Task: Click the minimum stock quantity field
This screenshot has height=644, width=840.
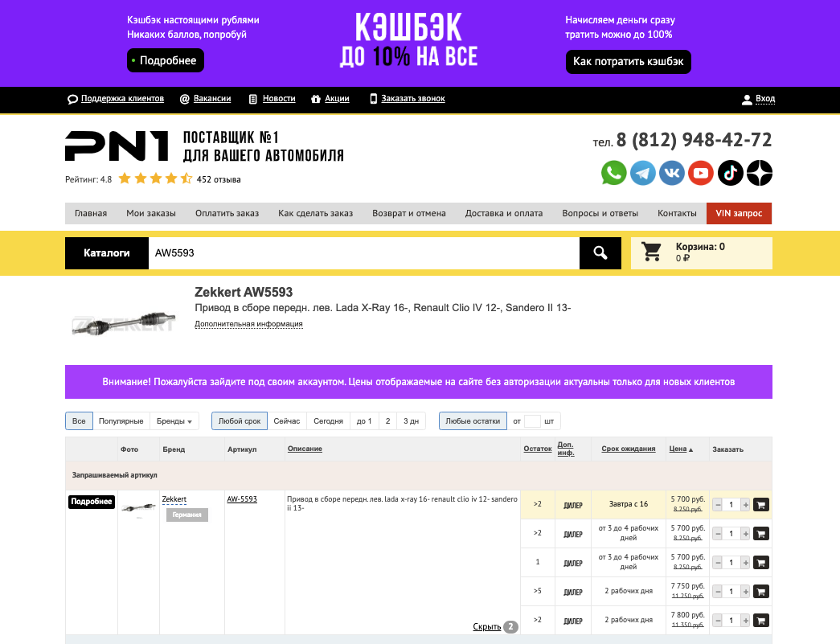Action: (x=532, y=421)
